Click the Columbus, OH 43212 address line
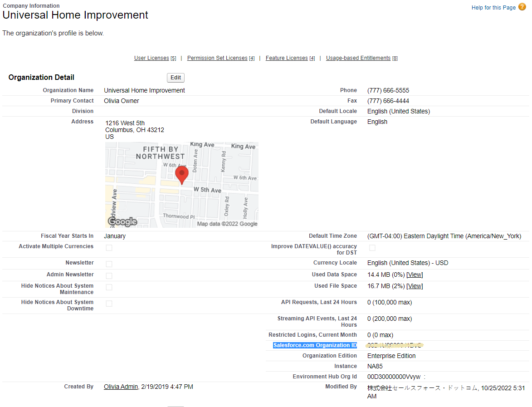Image resolution: width=532 pixels, height=407 pixels. click(135, 130)
